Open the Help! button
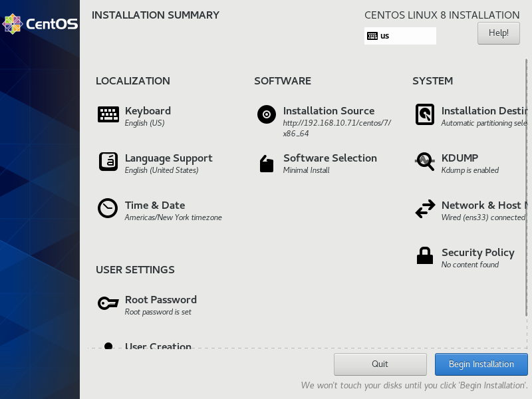 click(x=499, y=33)
